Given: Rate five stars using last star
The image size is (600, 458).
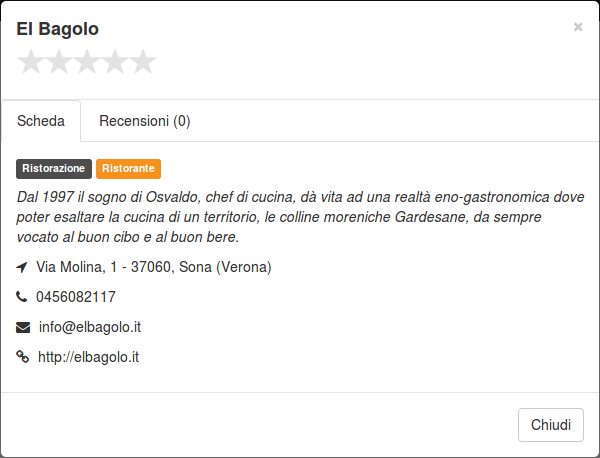Looking at the screenshot, I should click(x=143, y=61).
